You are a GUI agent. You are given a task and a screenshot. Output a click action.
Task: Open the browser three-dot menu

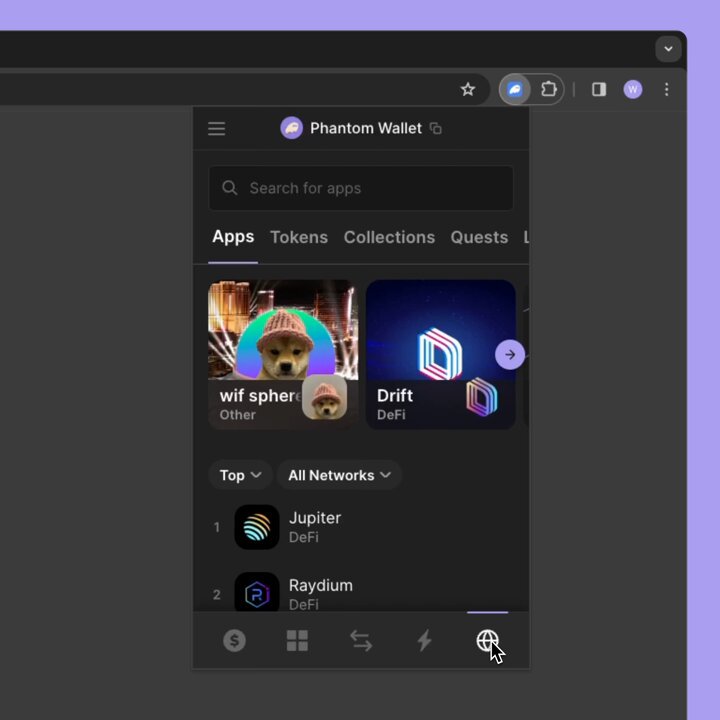[x=666, y=89]
